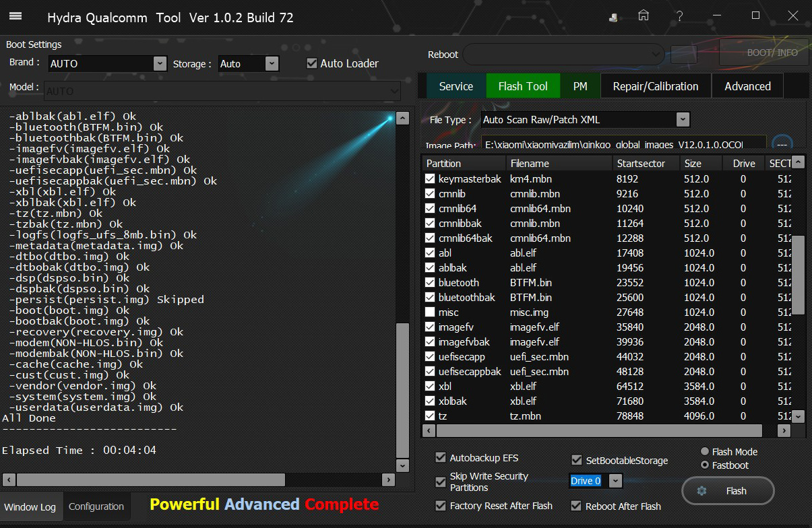Click the computer device icon in title bar
This screenshot has height=528, width=812.
point(613,18)
